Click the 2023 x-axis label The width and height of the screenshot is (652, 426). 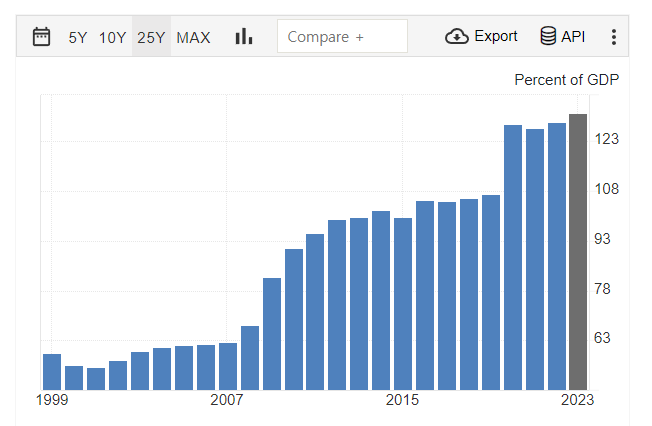coord(578,400)
